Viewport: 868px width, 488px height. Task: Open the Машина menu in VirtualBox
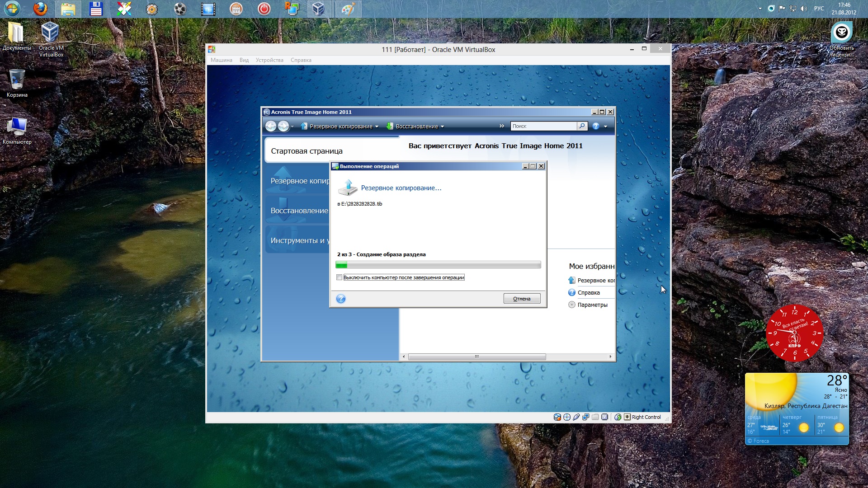(222, 60)
